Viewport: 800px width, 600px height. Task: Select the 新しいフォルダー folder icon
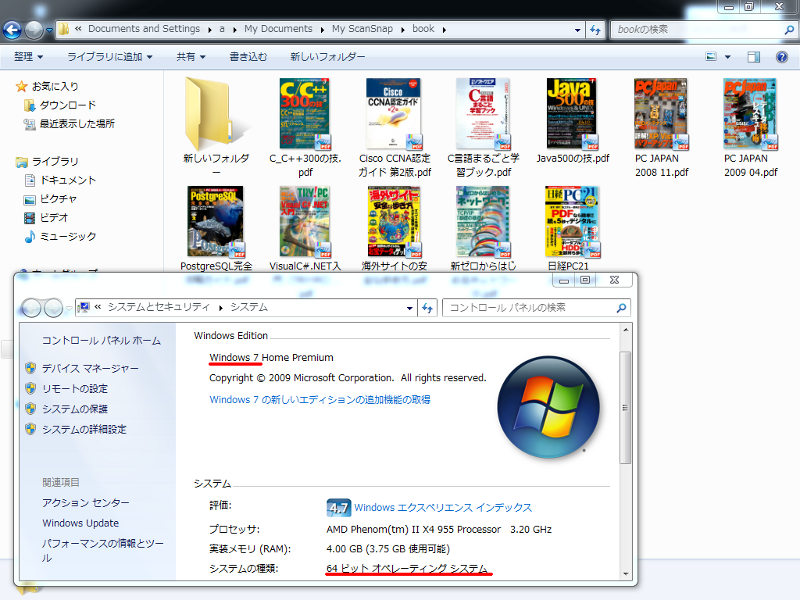tap(216, 114)
